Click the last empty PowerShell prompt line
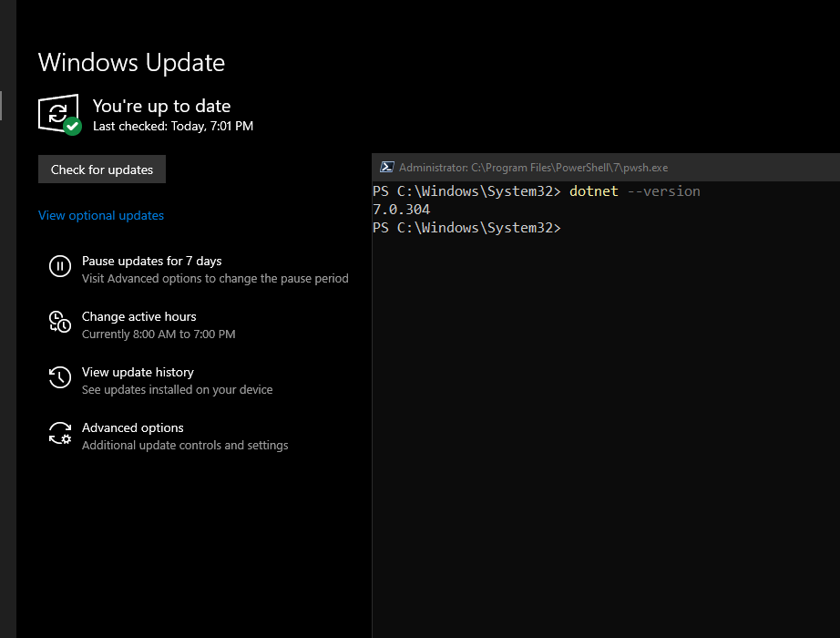The image size is (840, 638). coord(466,228)
